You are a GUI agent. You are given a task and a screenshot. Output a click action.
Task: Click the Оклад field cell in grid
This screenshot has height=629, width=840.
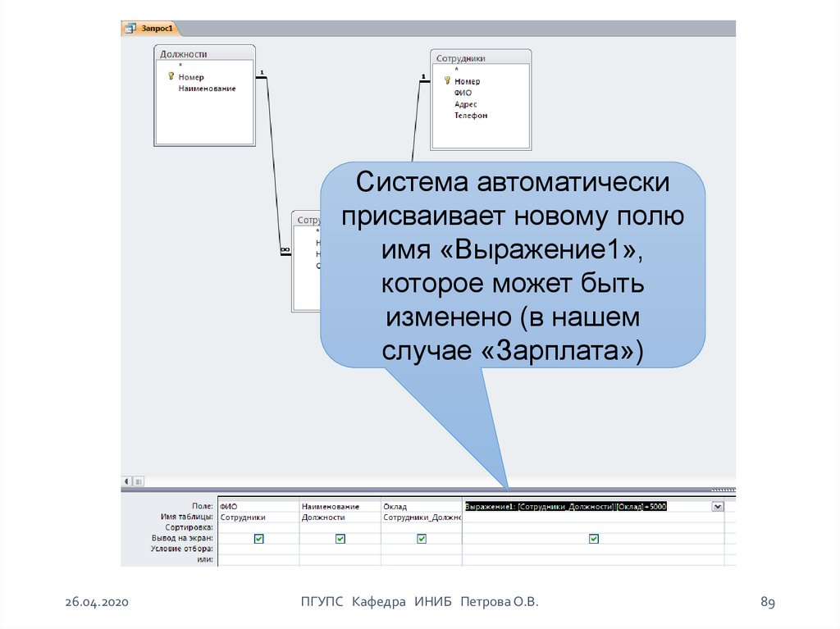(x=421, y=507)
